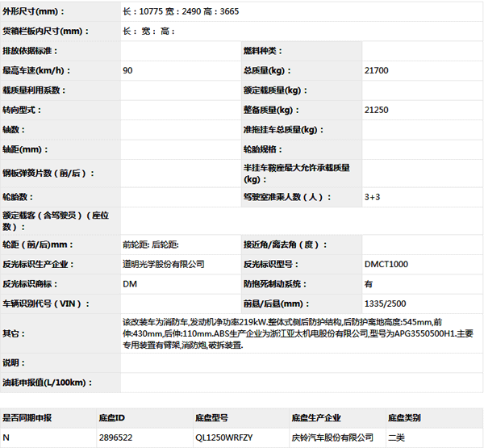The width and height of the screenshot is (484, 448).
Task: Click the 是否同期申报 column header
Action: pyautogui.click(x=27, y=417)
